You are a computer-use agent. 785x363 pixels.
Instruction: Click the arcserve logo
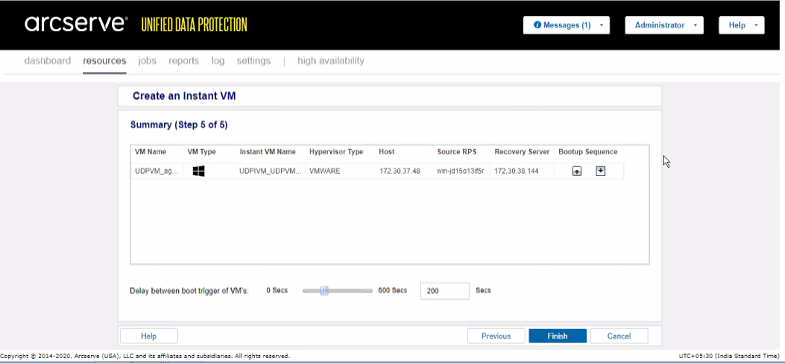click(76, 24)
